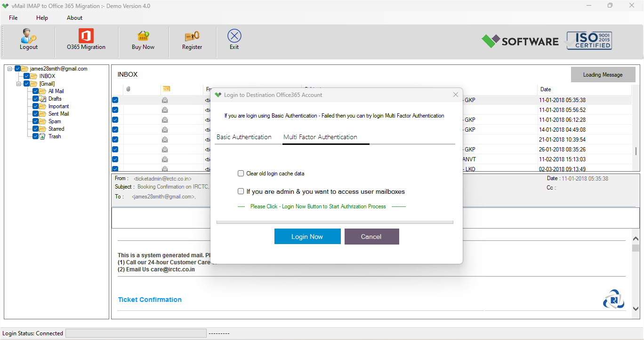Click the care@irctc.co.in email text
Image resolution: width=644 pixels, height=340 pixels.
coord(170,269)
